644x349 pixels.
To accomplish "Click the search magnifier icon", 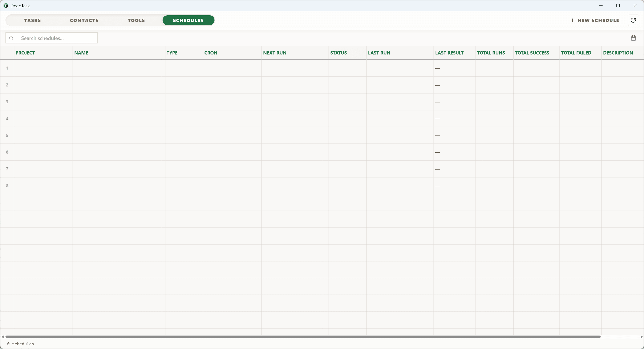I will coord(11,38).
